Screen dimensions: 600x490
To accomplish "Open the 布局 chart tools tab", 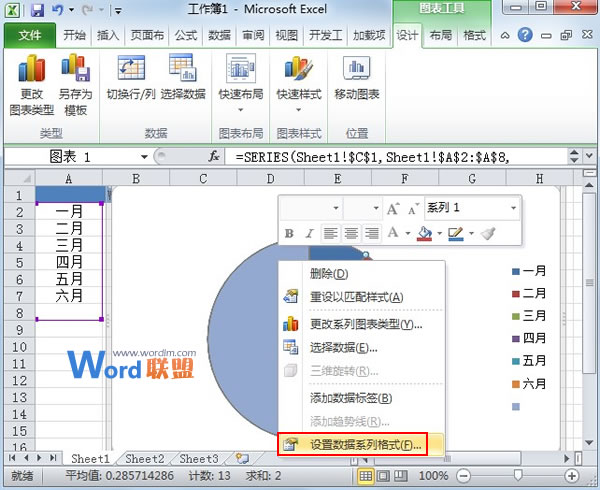I will click(440, 35).
